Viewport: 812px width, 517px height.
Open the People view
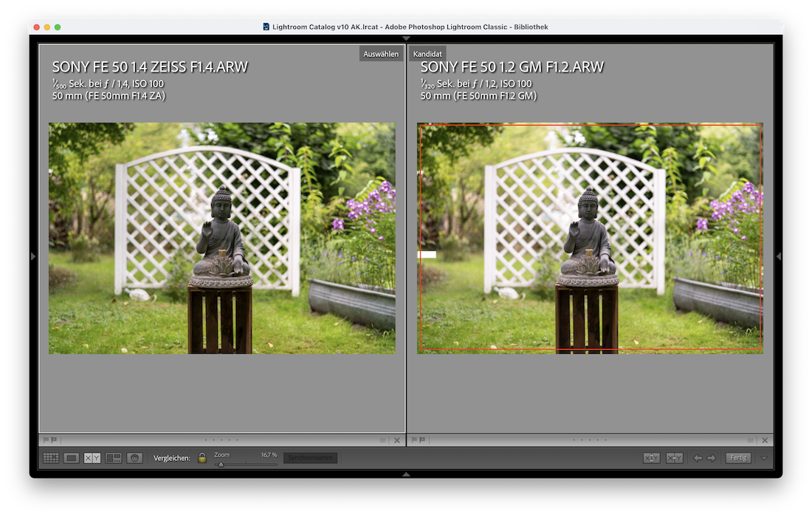(134, 457)
